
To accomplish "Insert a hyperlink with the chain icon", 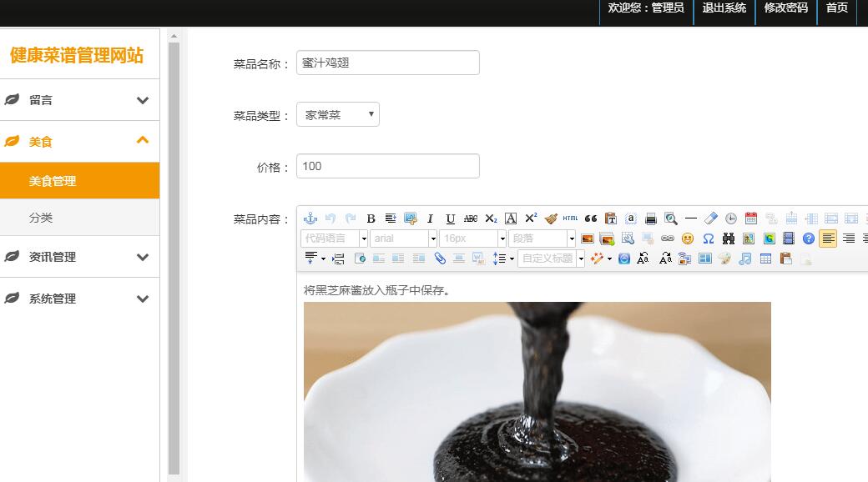I will pos(668,238).
